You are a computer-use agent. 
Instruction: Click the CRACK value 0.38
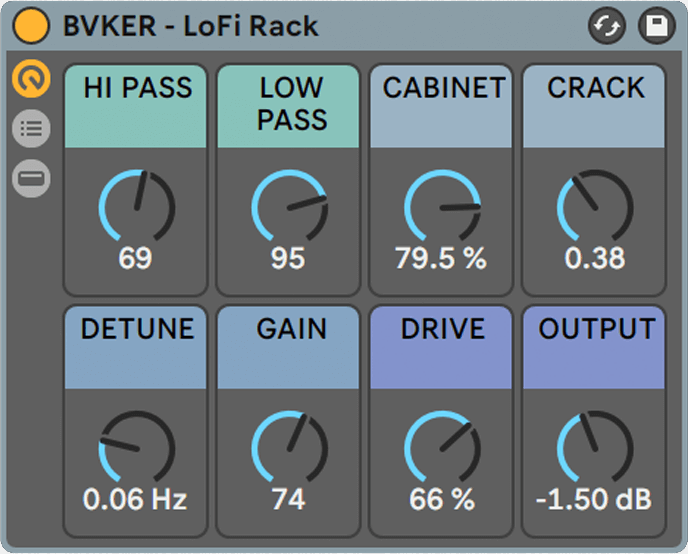coord(595,258)
